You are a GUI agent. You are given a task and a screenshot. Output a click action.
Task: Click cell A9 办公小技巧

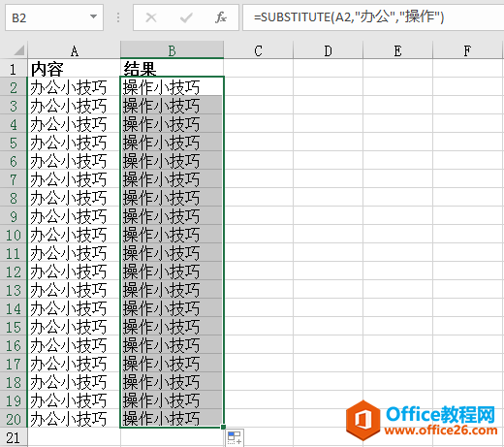click(74, 215)
